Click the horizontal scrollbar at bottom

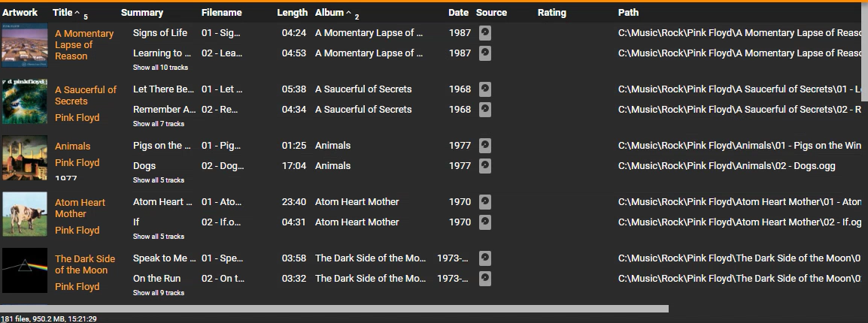[x=334, y=309]
